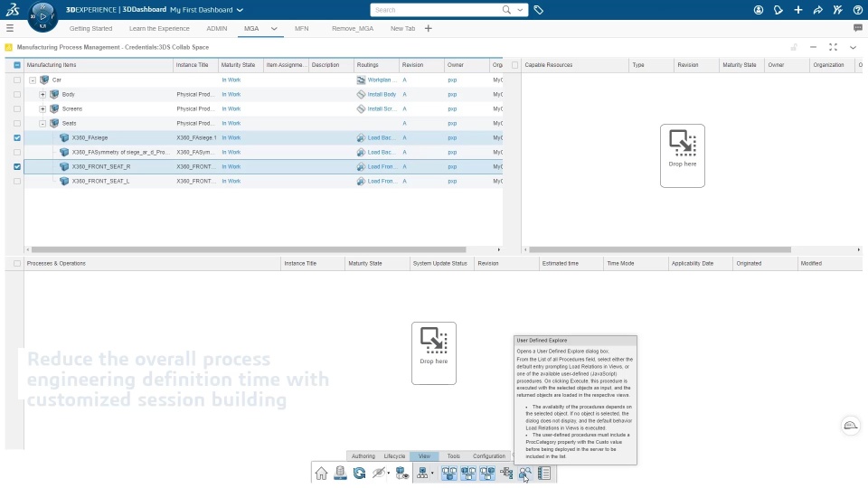Open the Workplan routing link
Screen dimensions: 868x488
[x=382, y=80]
